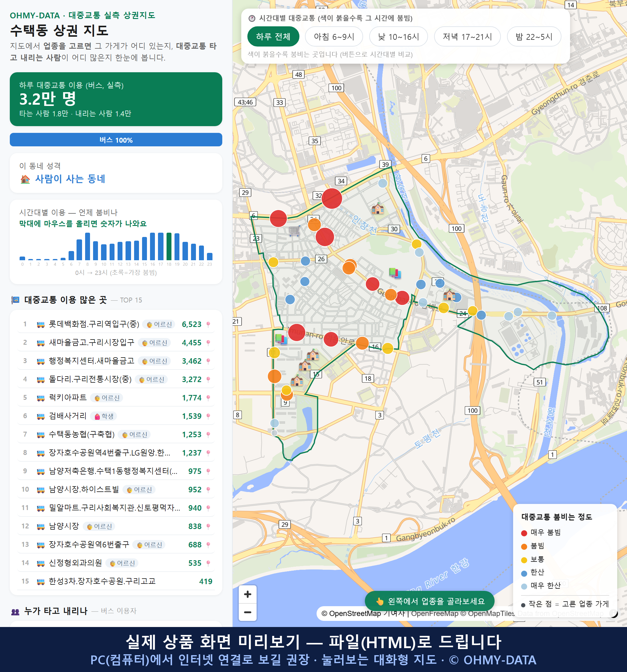Image resolution: width=627 pixels, height=672 pixels.
Task: Open the OpenFreeMap attribution link
Action: click(434, 614)
